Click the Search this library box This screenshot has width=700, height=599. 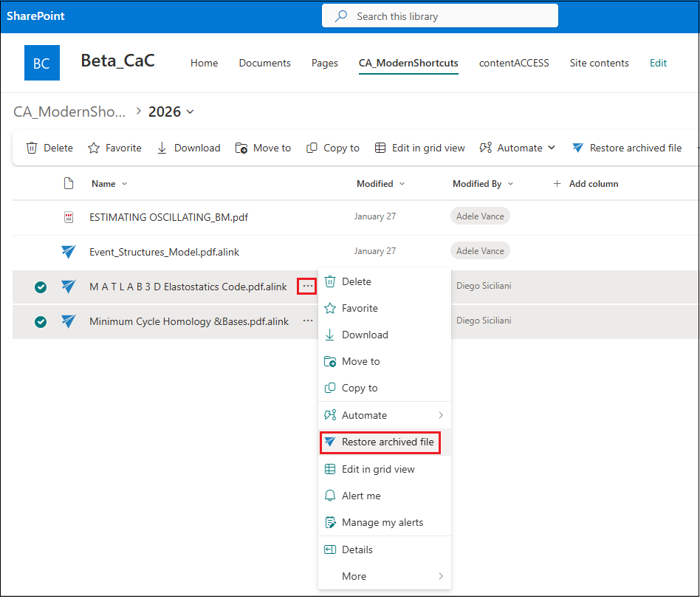tap(439, 16)
